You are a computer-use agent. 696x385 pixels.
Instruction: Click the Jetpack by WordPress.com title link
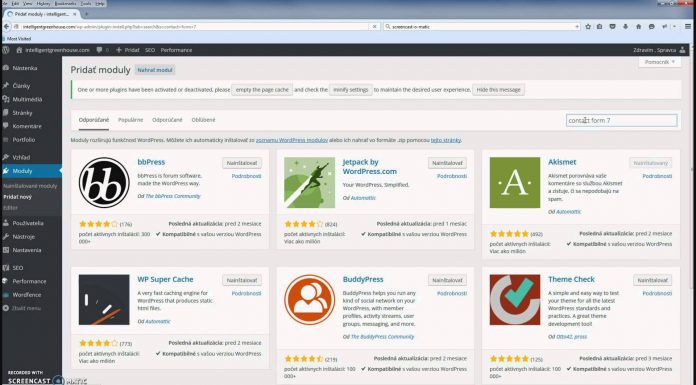(x=370, y=167)
